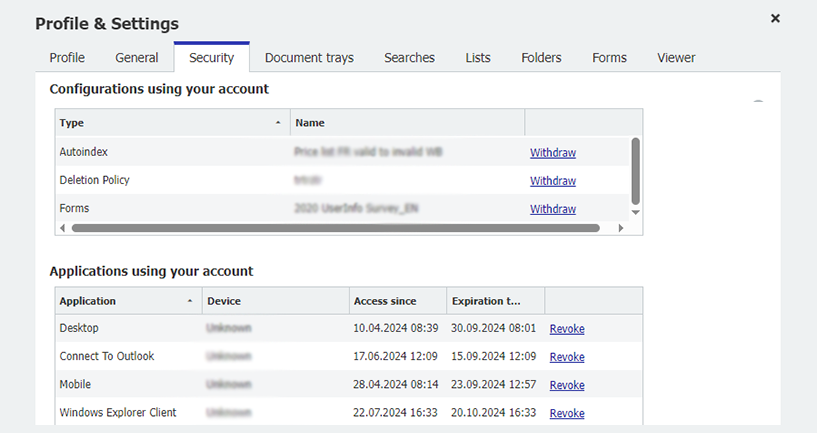Click access date 22.07.2024 16:33
Viewport: 817px width, 433px height.
pos(395,413)
